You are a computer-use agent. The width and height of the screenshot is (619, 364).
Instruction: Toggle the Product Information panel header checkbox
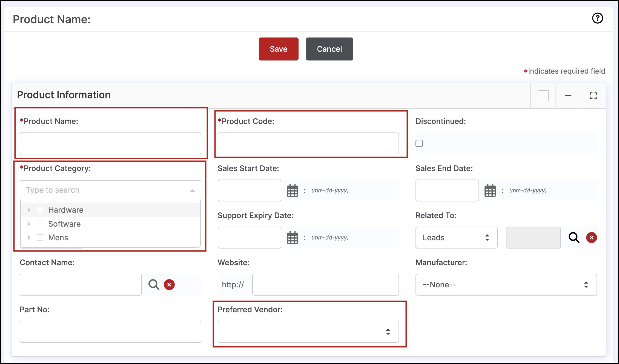pos(543,96)
